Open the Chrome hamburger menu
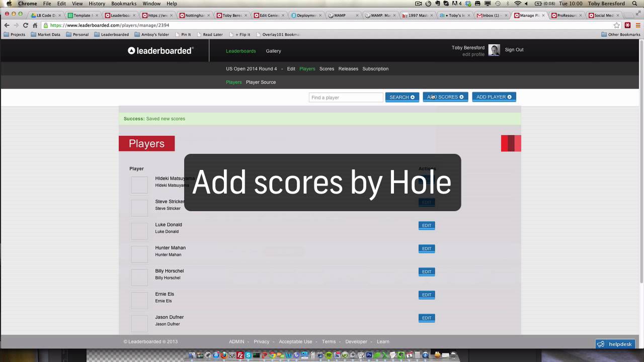This screenshot has height=362, width=644. pyautogui.click(x=638, y=25)
